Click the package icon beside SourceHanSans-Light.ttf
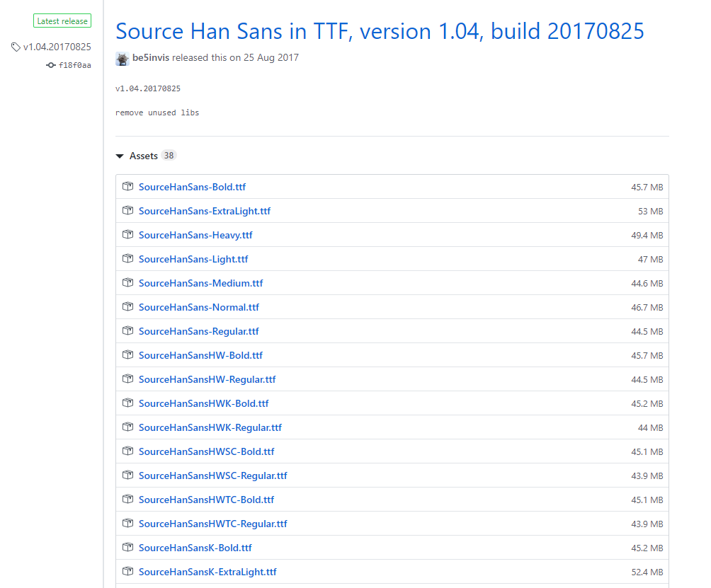Image resolution: width=711 pixels, height=588 pixels. click(x=128, y=258)
